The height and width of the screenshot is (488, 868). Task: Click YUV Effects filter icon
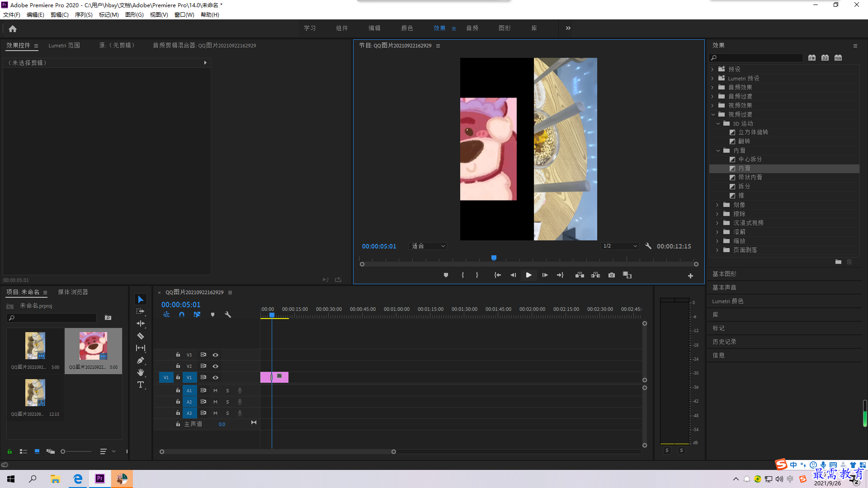coord(838,58)
